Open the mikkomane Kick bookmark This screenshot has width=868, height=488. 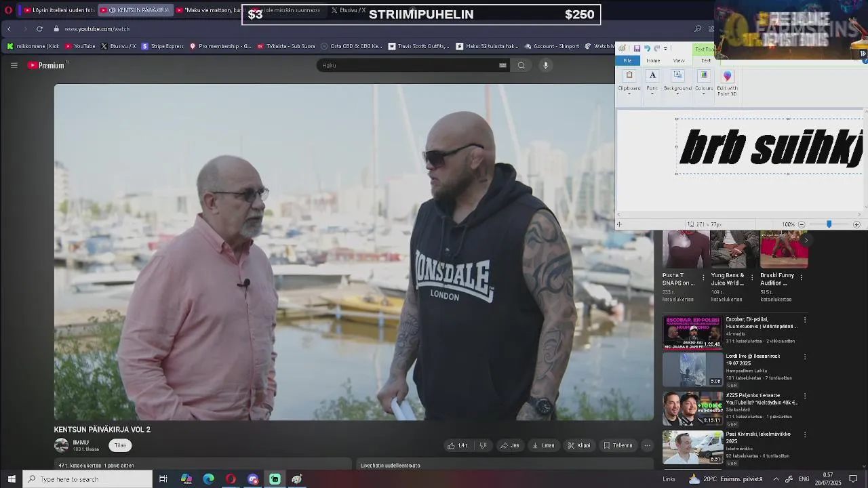(33, 46)
